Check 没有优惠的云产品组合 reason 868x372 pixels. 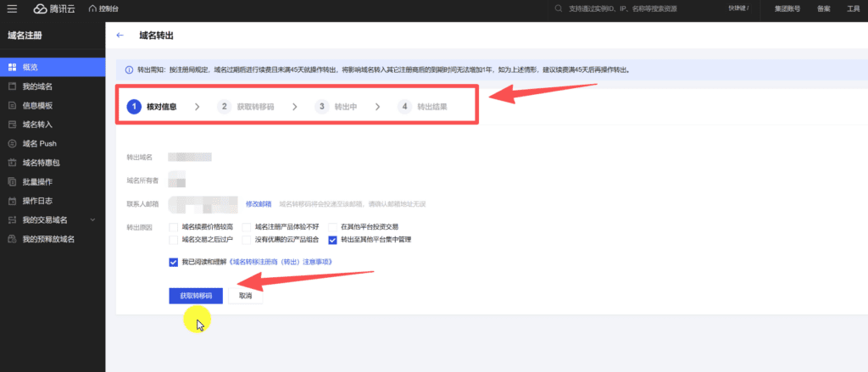coord(247,240)
